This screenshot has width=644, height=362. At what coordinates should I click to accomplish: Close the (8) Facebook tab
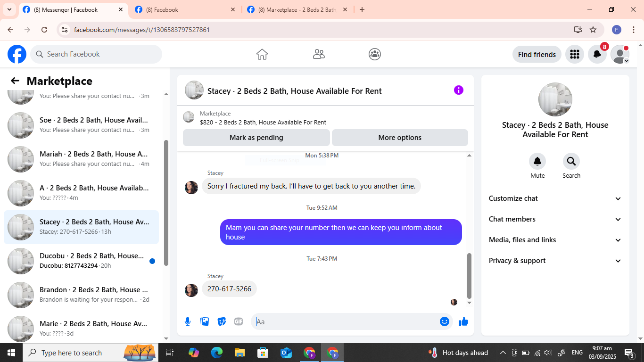[233, 9]
